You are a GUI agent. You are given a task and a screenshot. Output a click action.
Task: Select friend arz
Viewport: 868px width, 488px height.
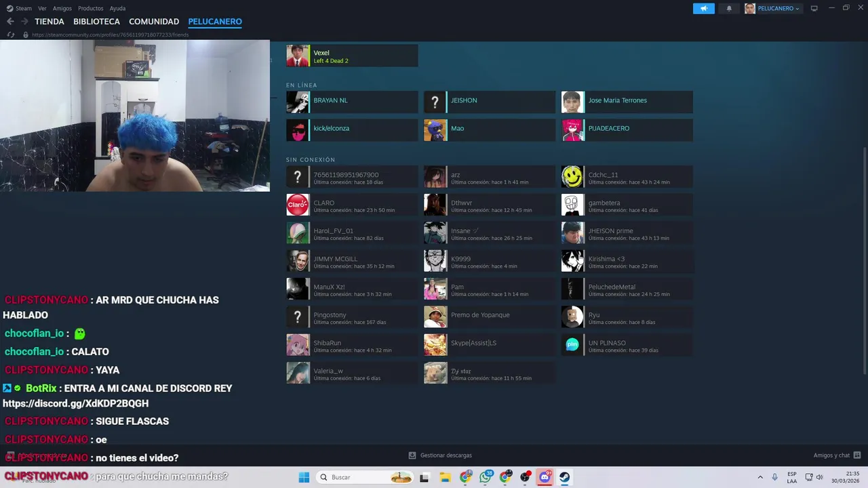(490, 177)
